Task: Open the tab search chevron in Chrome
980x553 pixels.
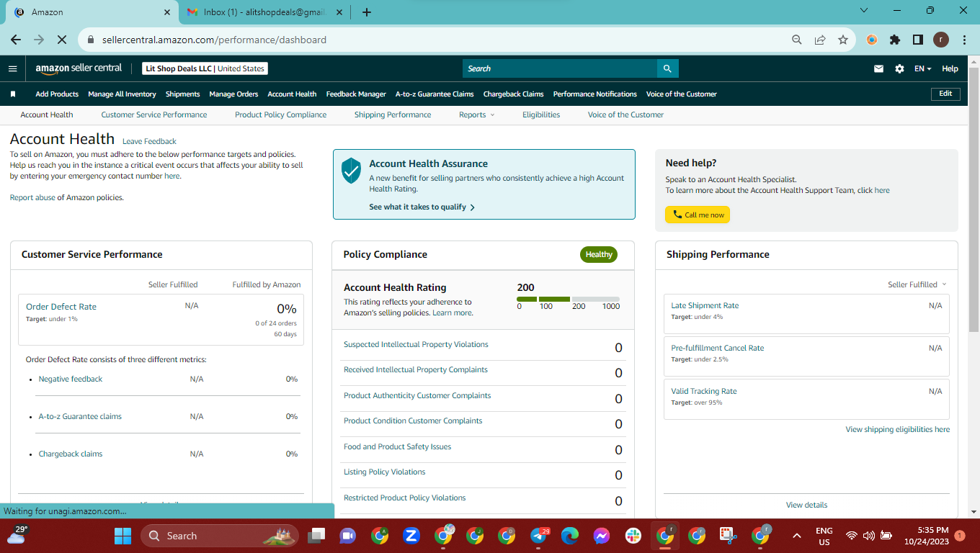Action: [865, 11]
